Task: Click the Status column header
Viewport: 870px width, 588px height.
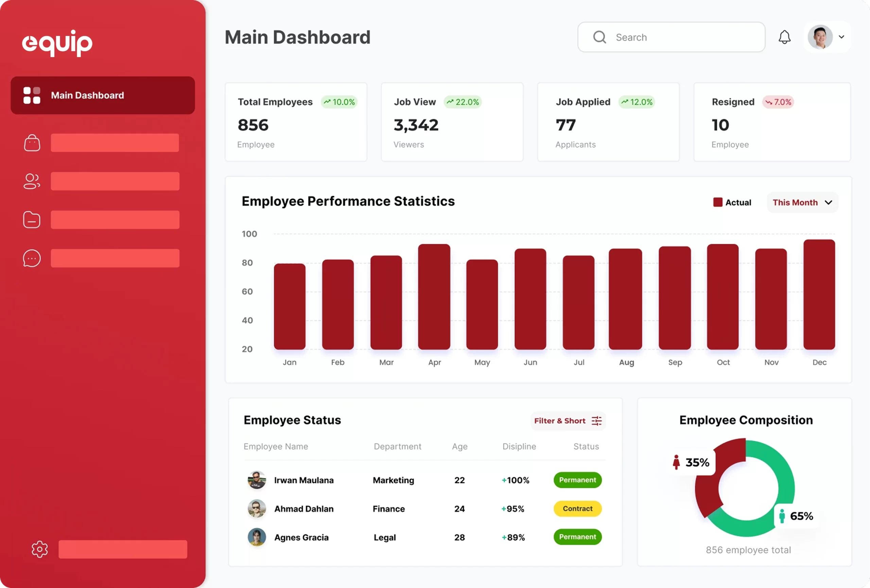Action: click(586, 446)
